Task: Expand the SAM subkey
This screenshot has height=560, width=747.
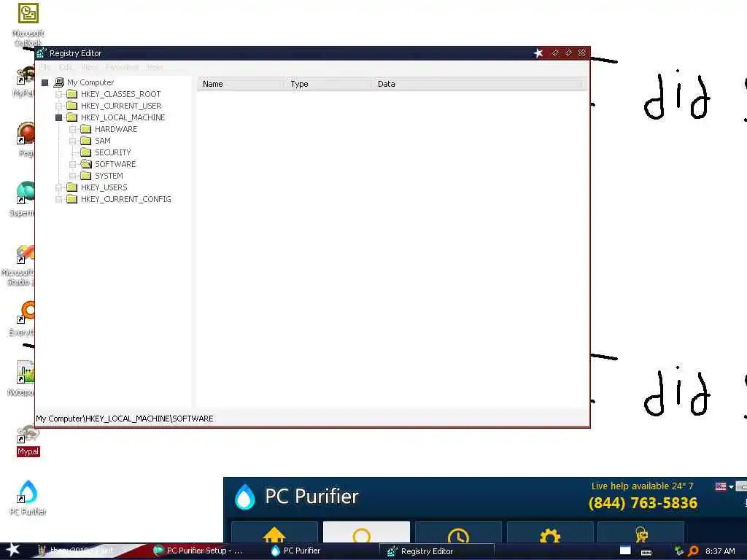Action: (x=72, y=141)
